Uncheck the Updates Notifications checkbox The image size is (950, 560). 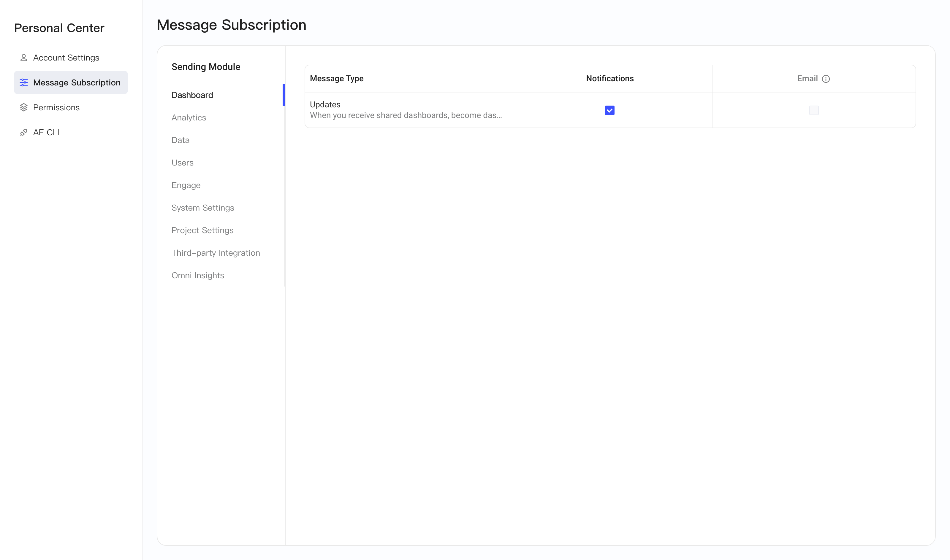(x=609, y=110)
